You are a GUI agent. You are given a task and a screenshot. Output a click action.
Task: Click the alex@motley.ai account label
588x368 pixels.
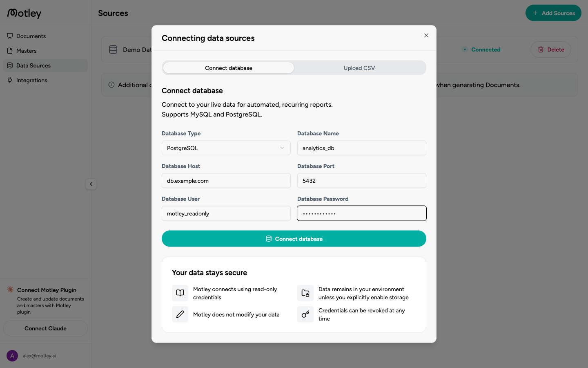[x=40, y=356]
